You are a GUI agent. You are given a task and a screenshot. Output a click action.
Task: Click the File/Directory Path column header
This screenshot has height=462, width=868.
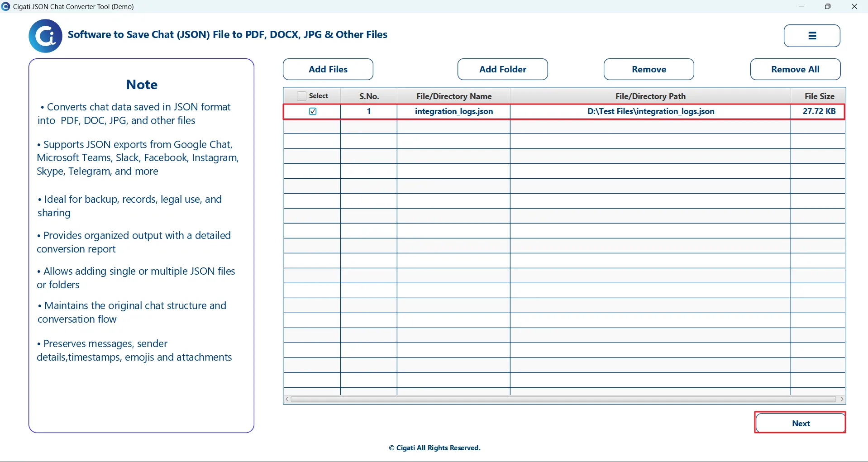(x=650, y=96)
